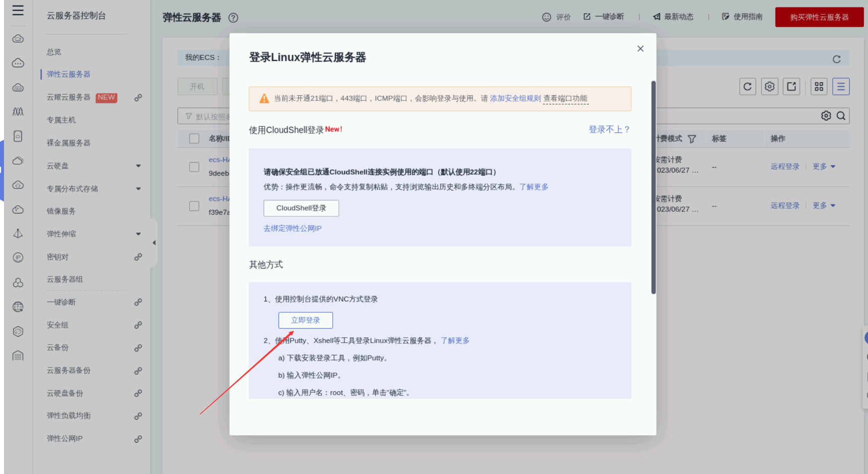The height and width of the screenshot is (474, 868).
Task: Click the gear icon inside search bar
Action: pyautogui.click(x=826, y=116)
